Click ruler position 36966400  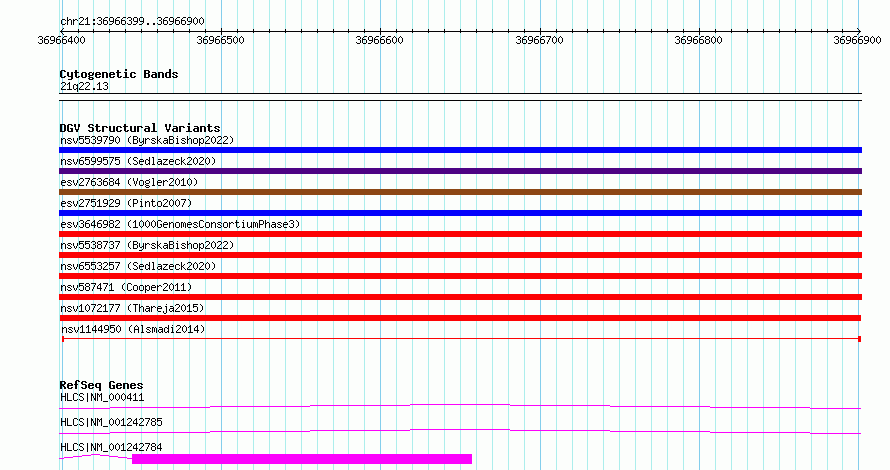pyautogui.click(x=61, y=40)
